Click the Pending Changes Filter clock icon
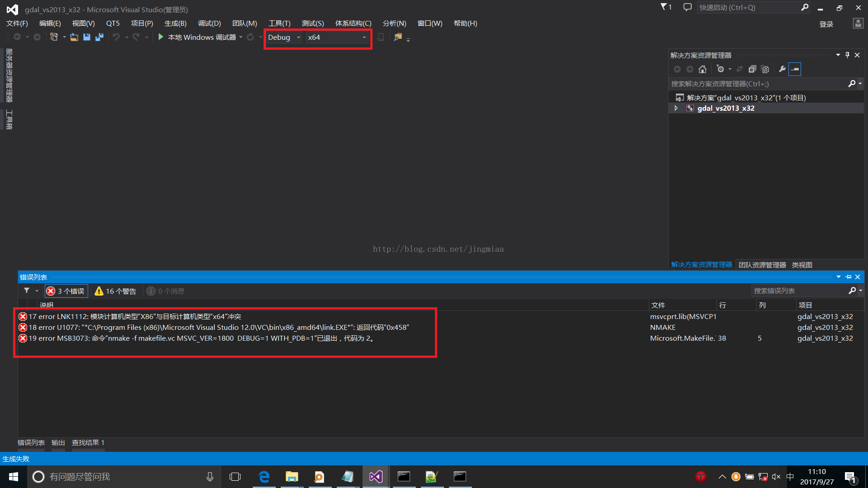Screen dimensions: 868x488 tap(721, 69)
